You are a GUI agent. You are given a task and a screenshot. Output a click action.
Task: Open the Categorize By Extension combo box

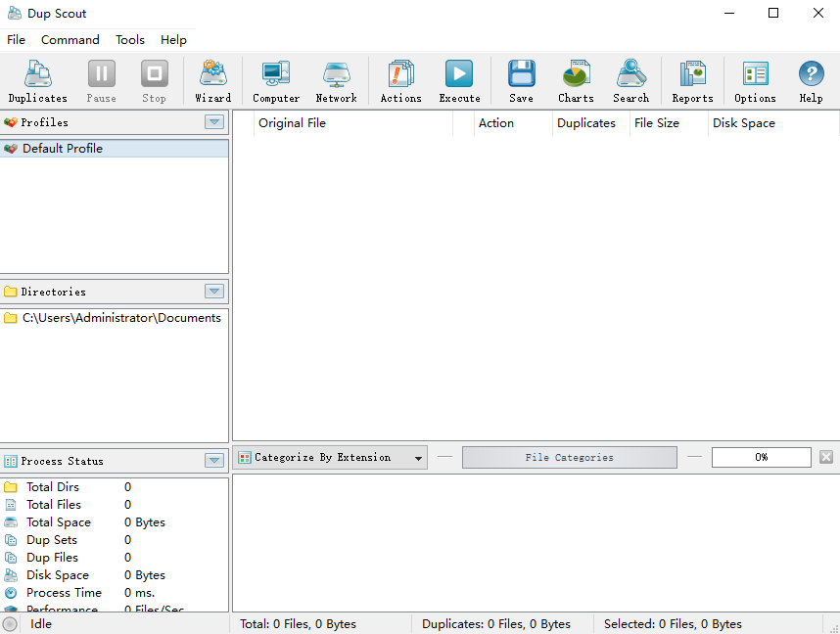(331, 458)
